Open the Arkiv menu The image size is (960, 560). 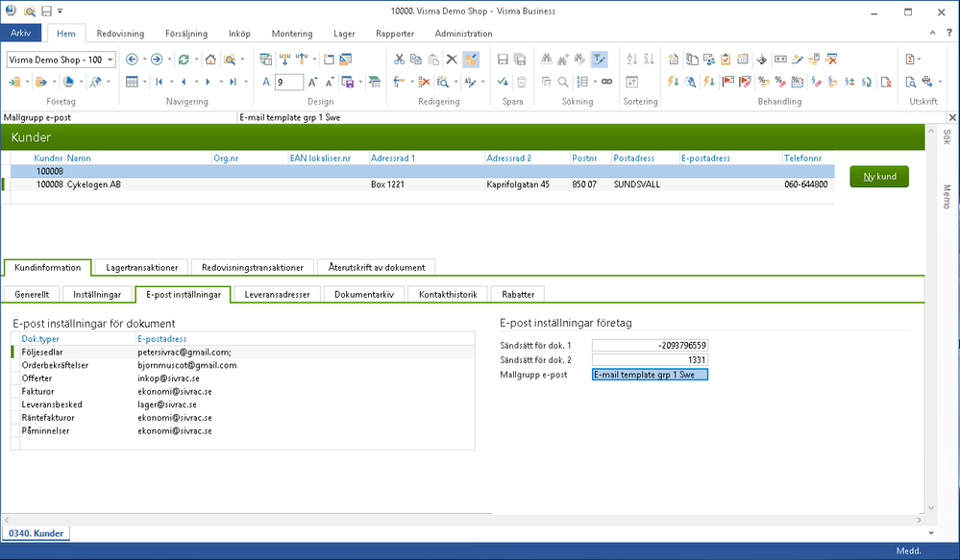coord(20,33)
